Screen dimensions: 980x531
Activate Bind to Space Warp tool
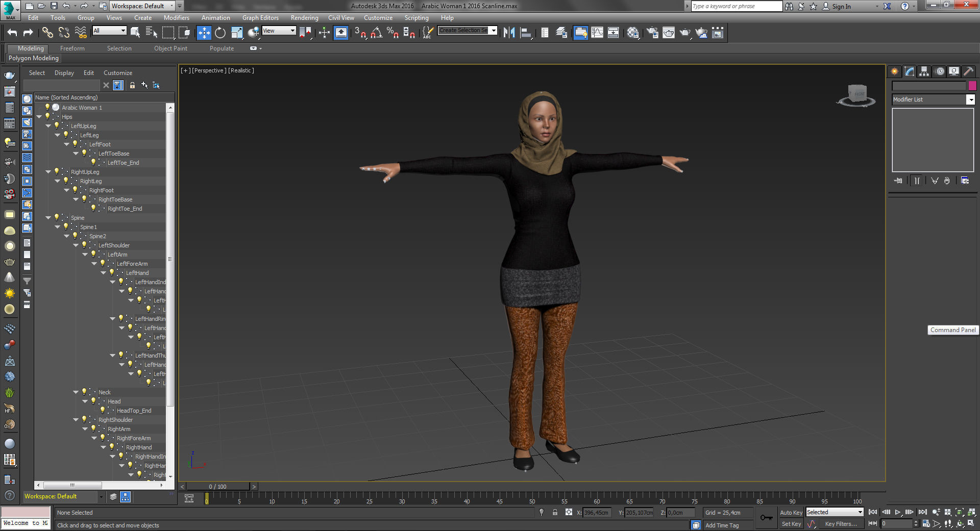click(81, 33)
